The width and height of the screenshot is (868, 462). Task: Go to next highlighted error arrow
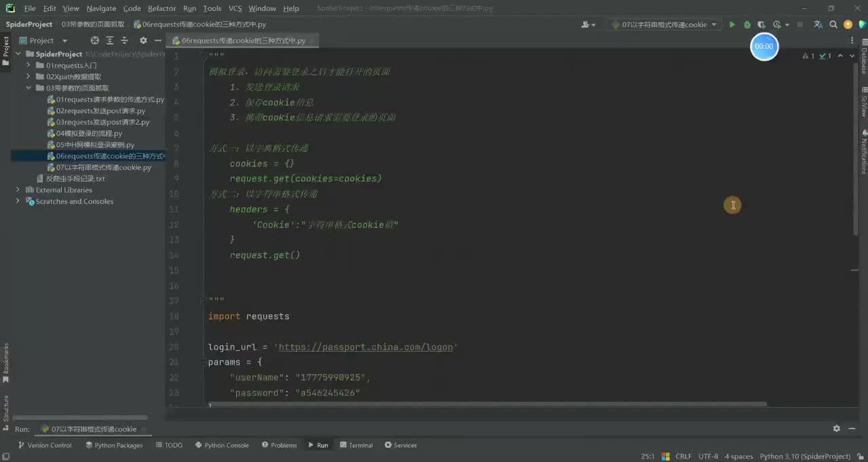point(852,56)
